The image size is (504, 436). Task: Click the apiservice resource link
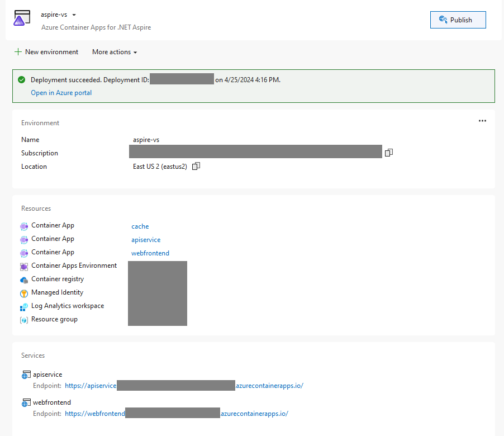click(146, 239)
